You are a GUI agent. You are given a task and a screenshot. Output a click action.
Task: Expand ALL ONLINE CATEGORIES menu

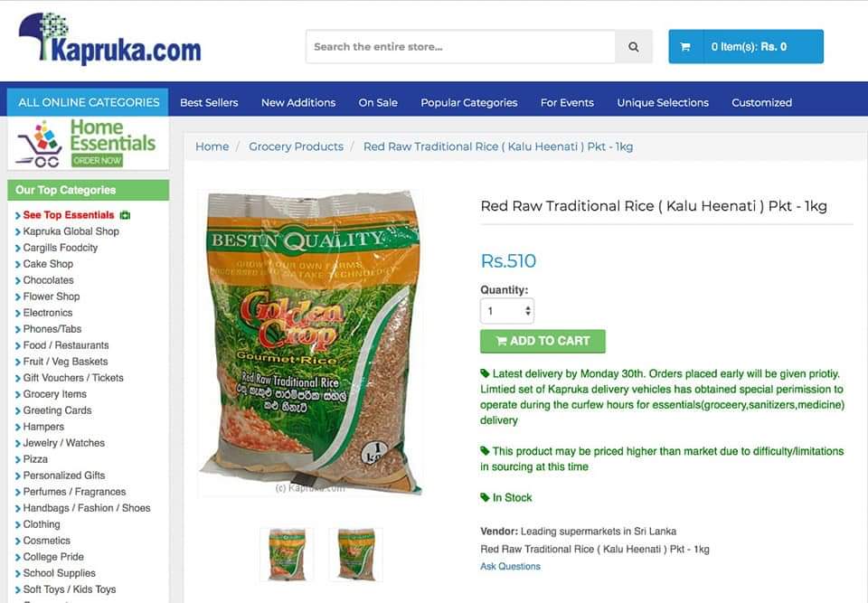pos(88,102)
